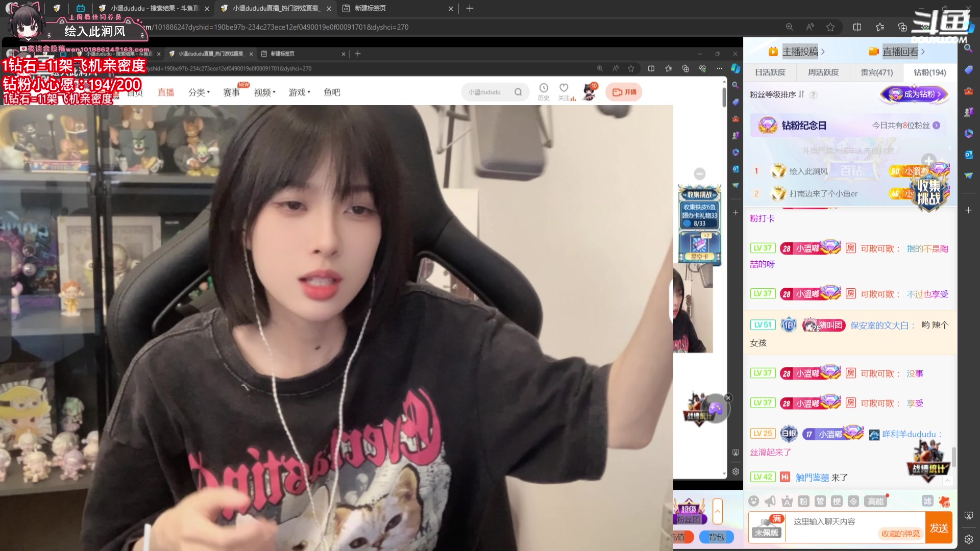Open the user avatar with 10 badge
This screenshot has height=551, width=980.
tap(589, 92)
